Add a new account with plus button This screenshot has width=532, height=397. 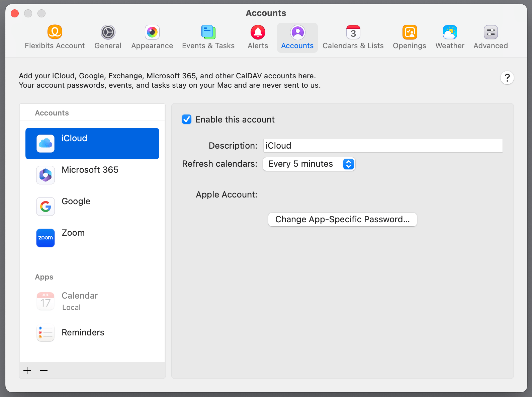click(x=27, y=371)
